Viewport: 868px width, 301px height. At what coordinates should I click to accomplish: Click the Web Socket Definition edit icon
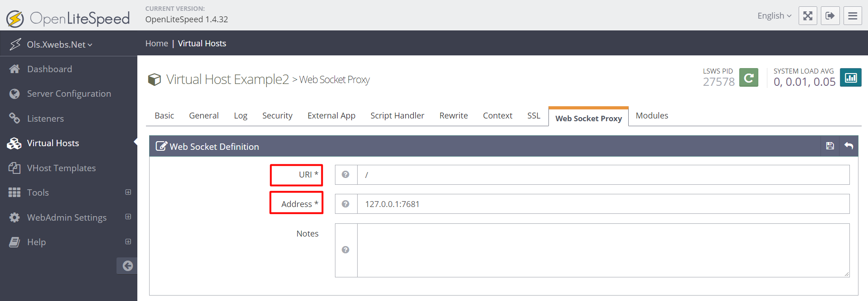[x=161, y=146]
